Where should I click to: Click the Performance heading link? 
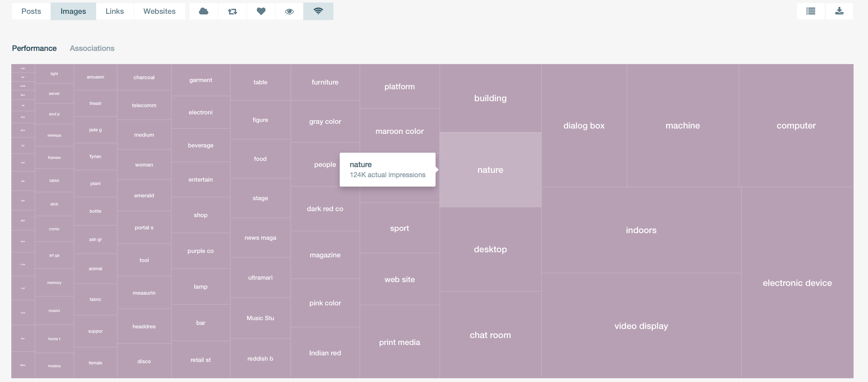[x=34, y=48]
